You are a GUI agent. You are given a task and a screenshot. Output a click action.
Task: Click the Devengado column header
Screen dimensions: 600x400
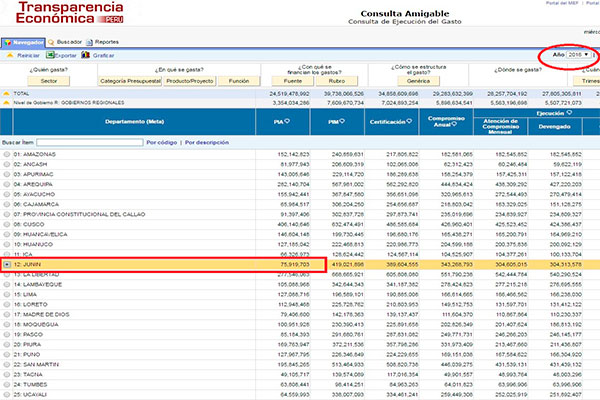coord(554,126)
